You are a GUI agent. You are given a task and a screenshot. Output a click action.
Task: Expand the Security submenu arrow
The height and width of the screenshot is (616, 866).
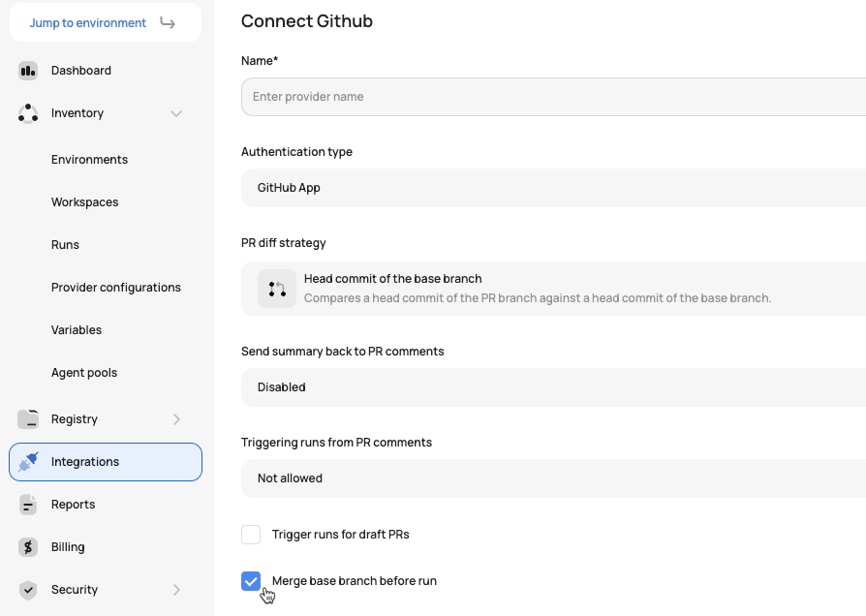pyautogui.click(x=176, y=590)
